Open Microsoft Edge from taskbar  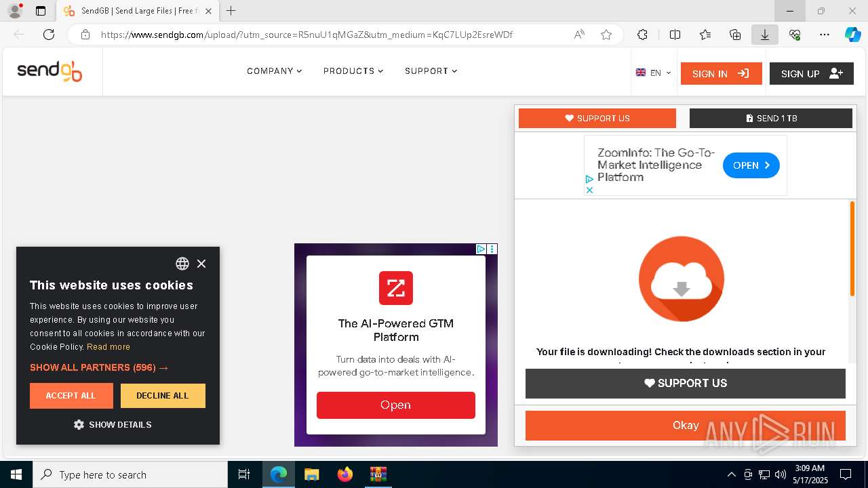pos(279,474)
